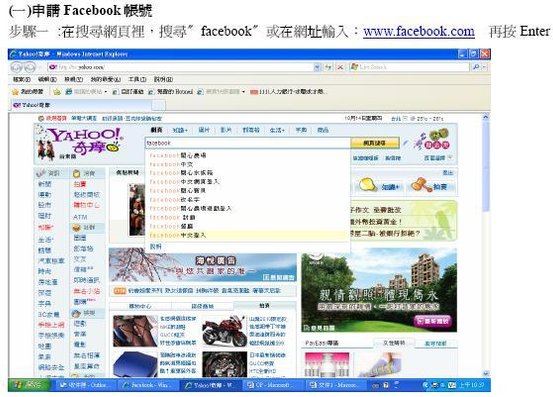553x397 pixels.
Task: Select the 部落格 search category tab
Action: 251,130
